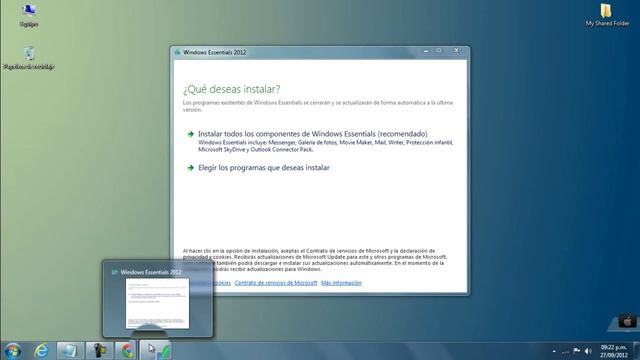Open the Action Center flag icon
The width and height of the screenshot is (640, 360).
577,351
